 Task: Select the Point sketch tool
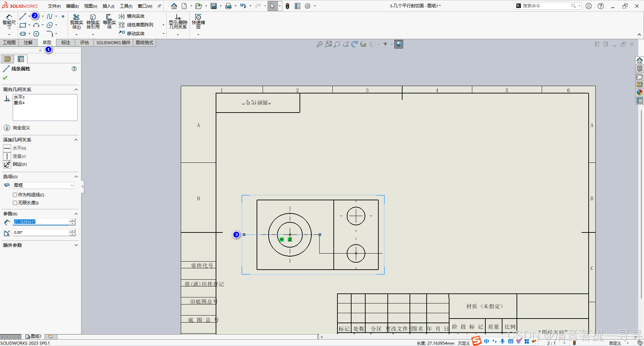pos(63,16)
